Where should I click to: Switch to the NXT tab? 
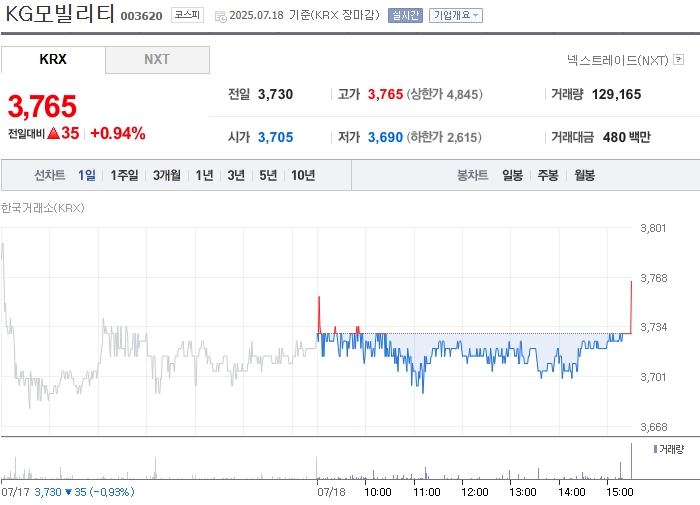[157, 59]
